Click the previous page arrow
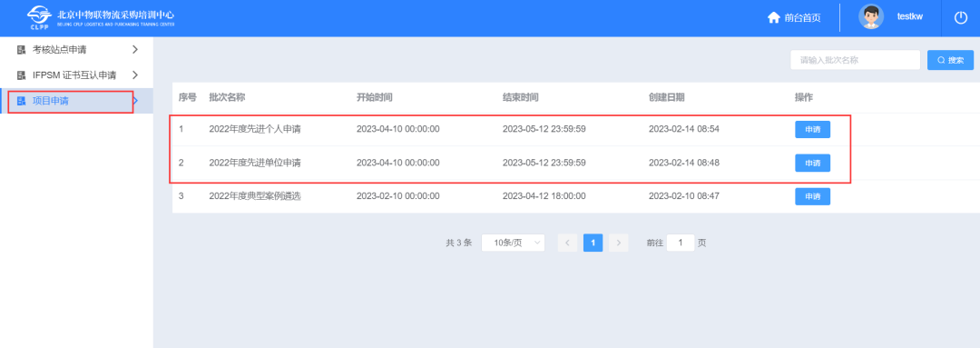The image size is (980, 348). coord(567,243)
